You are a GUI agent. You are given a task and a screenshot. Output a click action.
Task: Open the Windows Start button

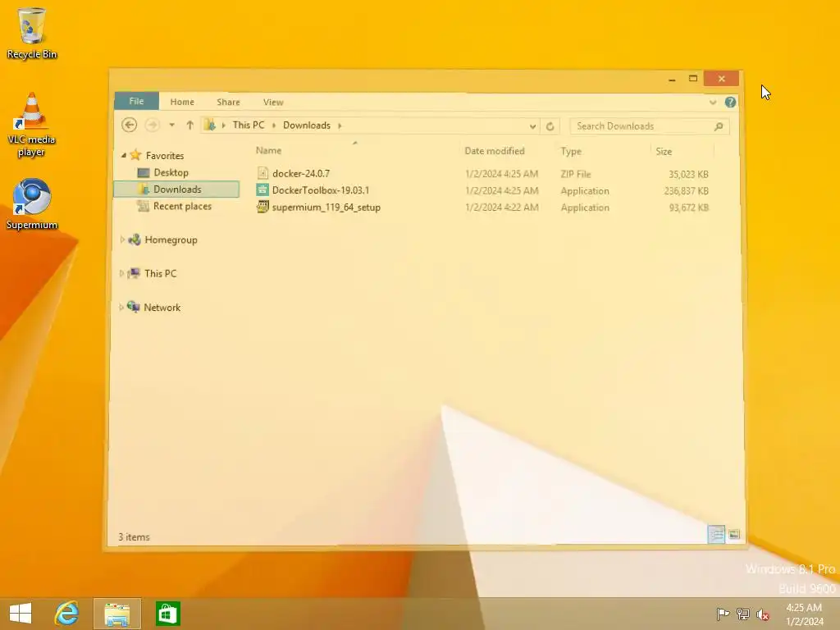click(21, 614)
